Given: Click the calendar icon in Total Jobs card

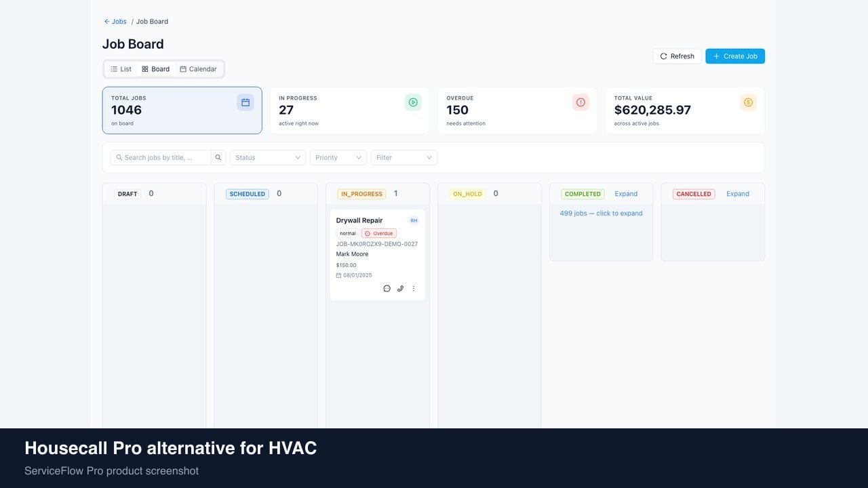Looking at the screenshot, I should (245, 102).
